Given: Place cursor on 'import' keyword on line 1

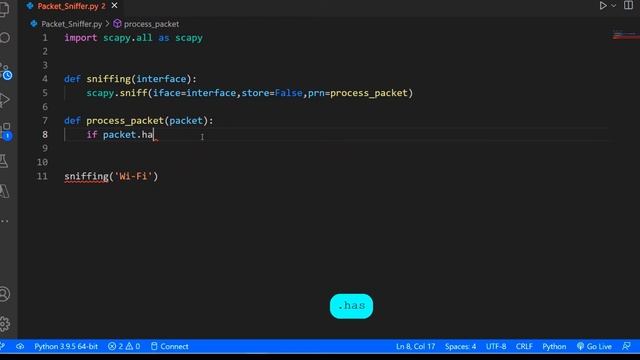Looking at the screenshot, I should point(81,38).
